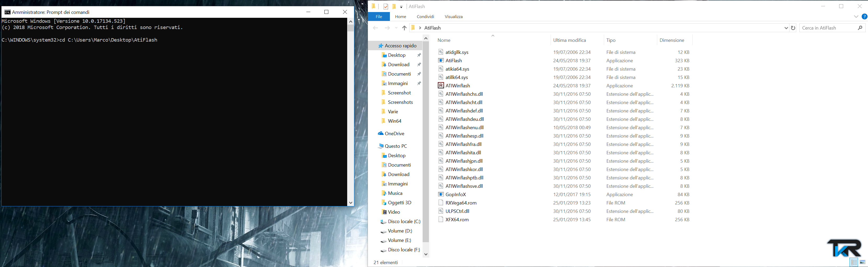The height and width of the screenshot is (267, 868).
Task: Open pinned Desktop under Accesso rapido
Action: coord(397,55)
